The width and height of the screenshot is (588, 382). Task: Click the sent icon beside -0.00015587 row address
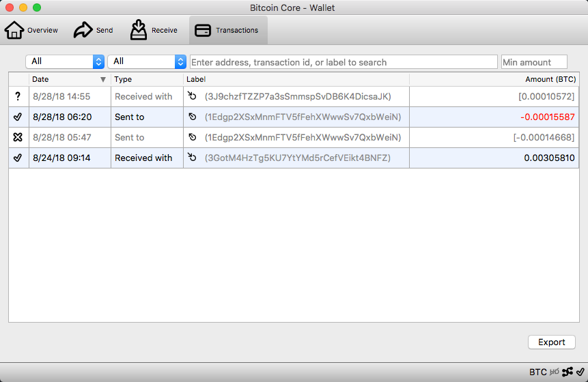click(193, 117)
